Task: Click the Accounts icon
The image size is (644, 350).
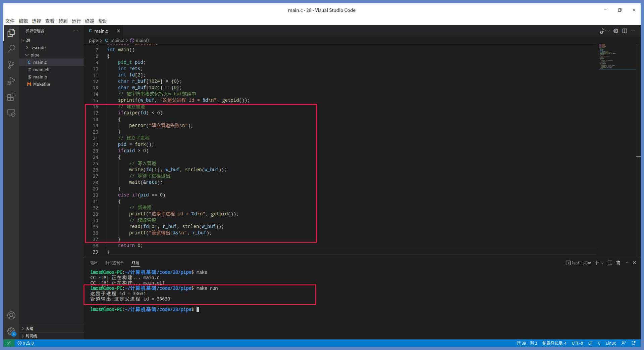Action: click(x=11, y=315)
